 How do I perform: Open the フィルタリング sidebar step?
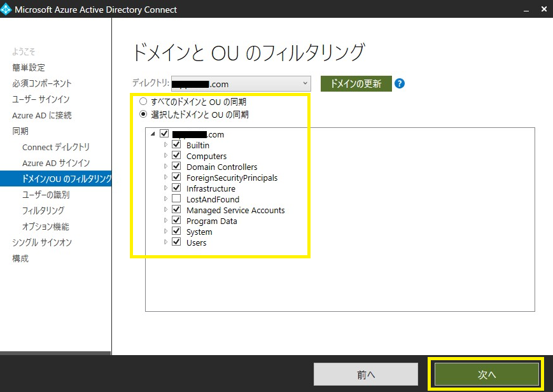point(43,211)
